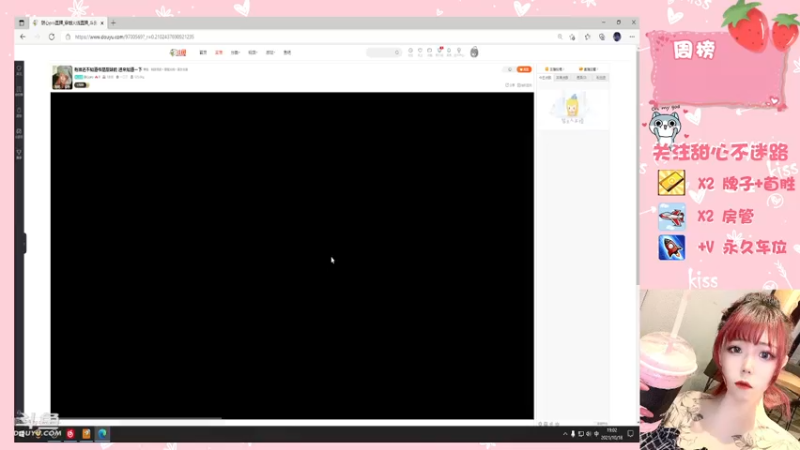Open Microsoft Edge in the taskbar
This screenshot has width=800, height=450.
pos(103,434)
